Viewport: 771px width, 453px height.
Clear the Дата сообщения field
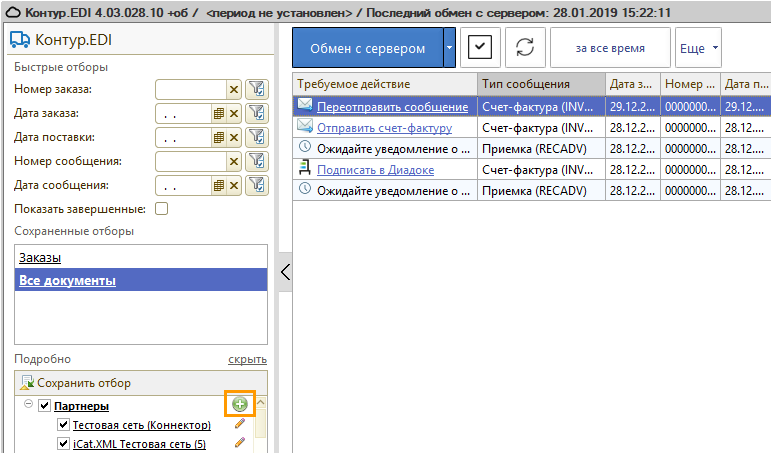(x=234, y=185)
